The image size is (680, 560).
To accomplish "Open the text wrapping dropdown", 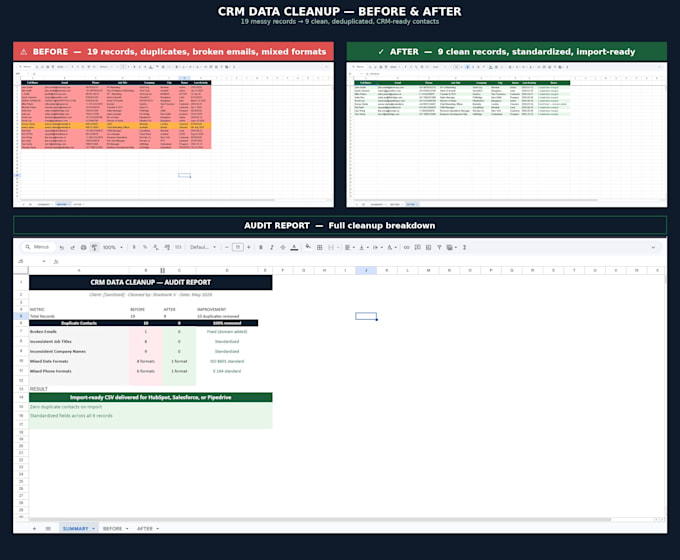I will pyautogui.click(x=377, y=247).
